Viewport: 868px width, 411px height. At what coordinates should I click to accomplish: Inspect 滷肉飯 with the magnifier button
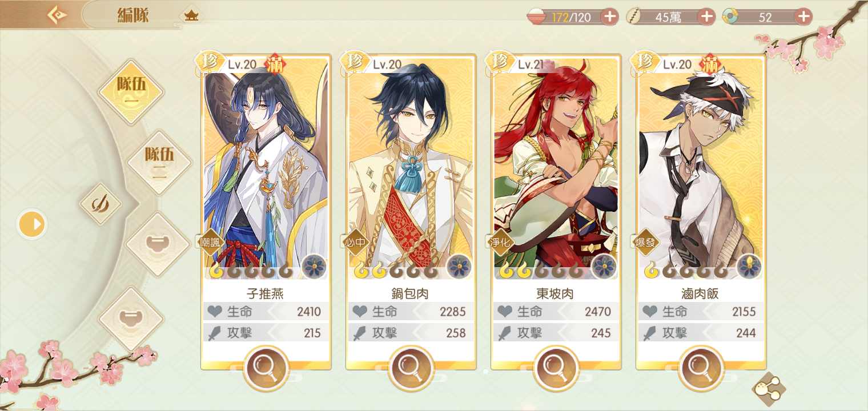point(701,368)
